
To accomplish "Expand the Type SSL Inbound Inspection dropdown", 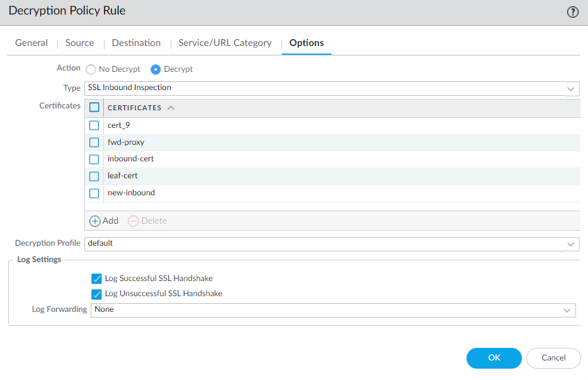I will pos(570,88).
